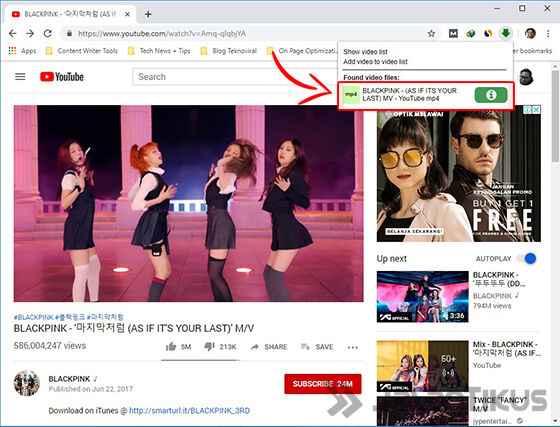This screenshot has width=560, height=427.
Task: Save the video to a playlist
Action: (317, 347)
